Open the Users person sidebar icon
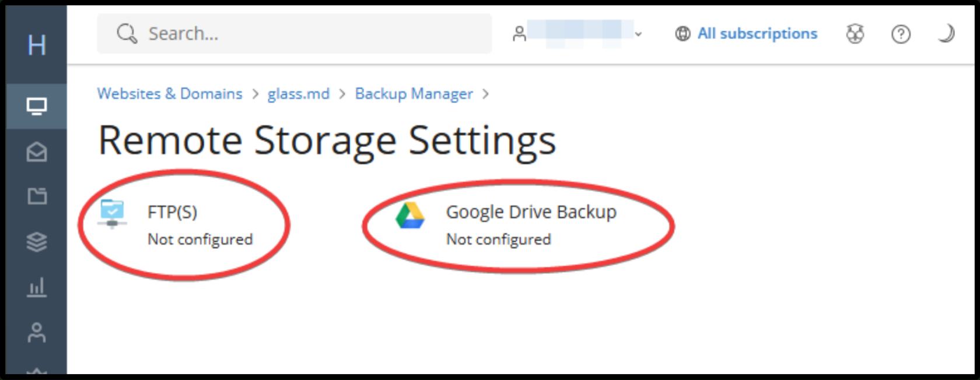 (x=37, y=332)
